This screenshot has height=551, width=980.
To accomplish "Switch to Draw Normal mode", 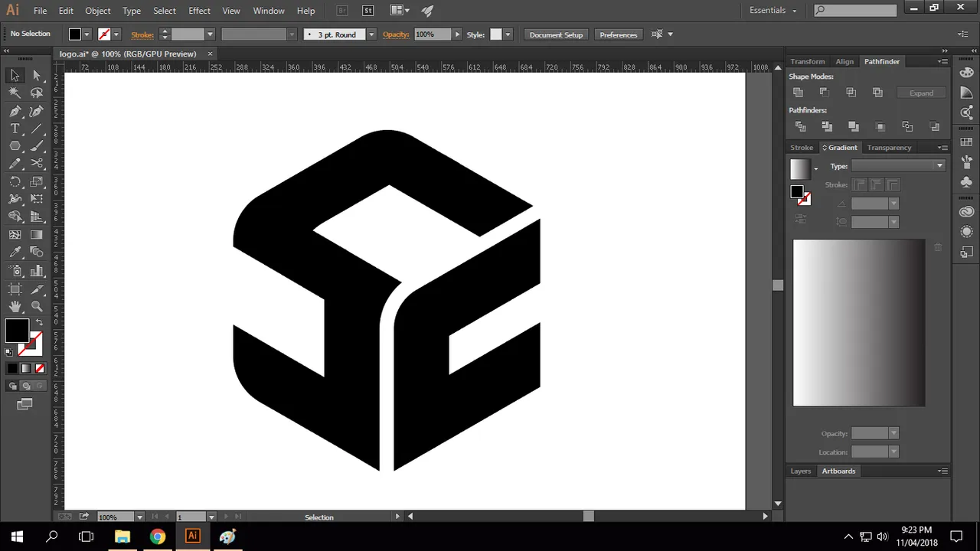I will [12, 386].
